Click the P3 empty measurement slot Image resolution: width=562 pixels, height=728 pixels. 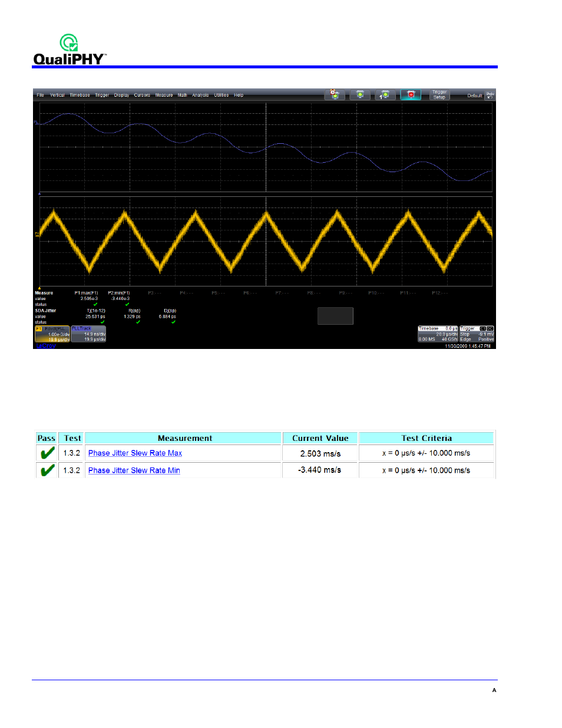[x=154, y=293]
